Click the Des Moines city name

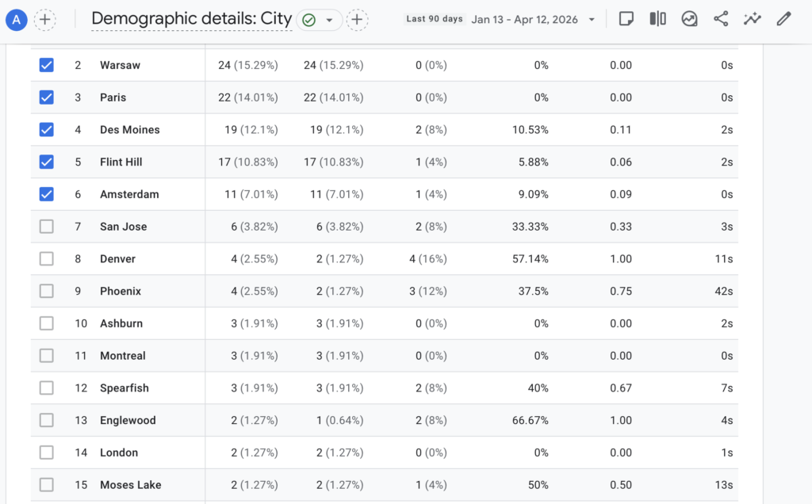(x=129, y=130)
